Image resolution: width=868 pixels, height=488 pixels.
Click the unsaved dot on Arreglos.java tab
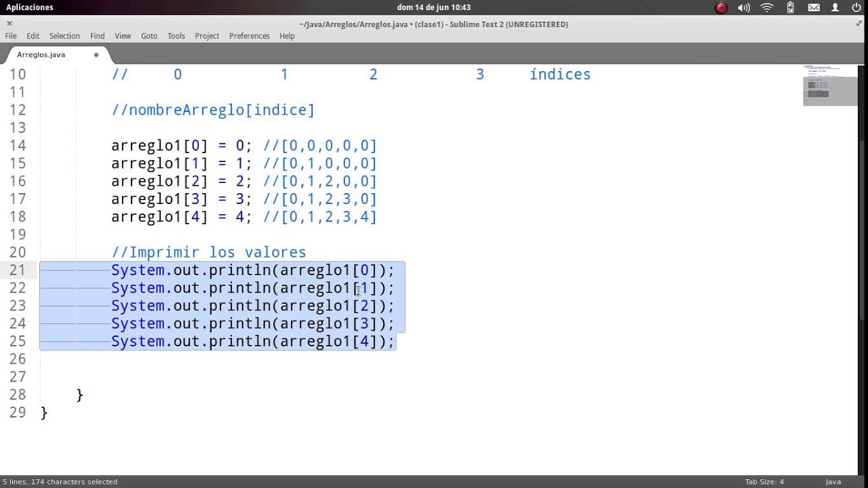click(x=96, y=55)
